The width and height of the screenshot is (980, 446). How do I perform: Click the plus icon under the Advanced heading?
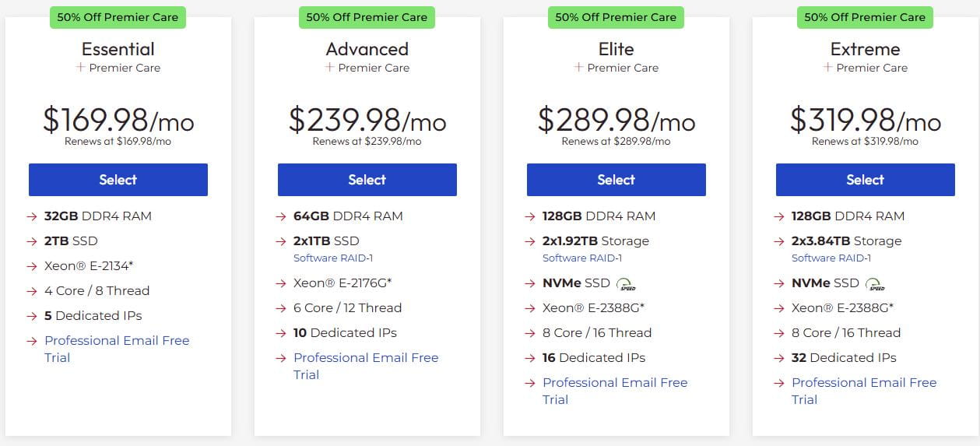point(329,68)
